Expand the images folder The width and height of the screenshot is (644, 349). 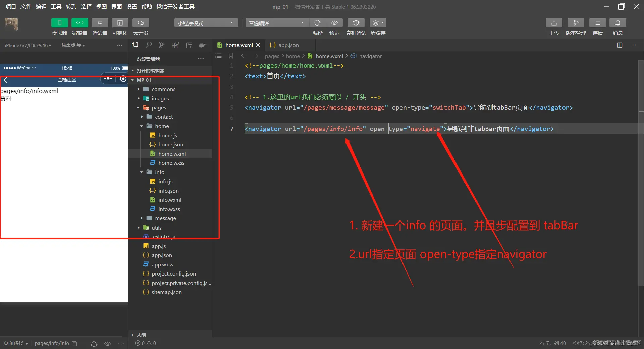[170, 98]
